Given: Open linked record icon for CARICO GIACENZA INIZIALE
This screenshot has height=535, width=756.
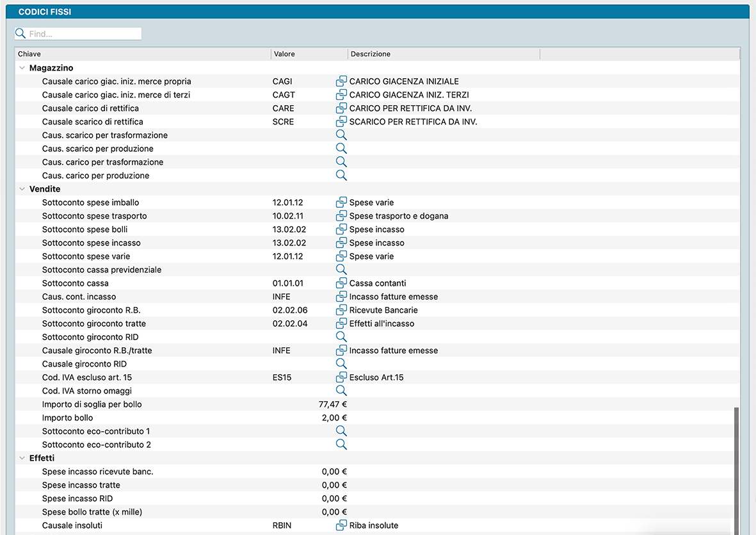Looking at the screenshot, I should coord(341,81).
